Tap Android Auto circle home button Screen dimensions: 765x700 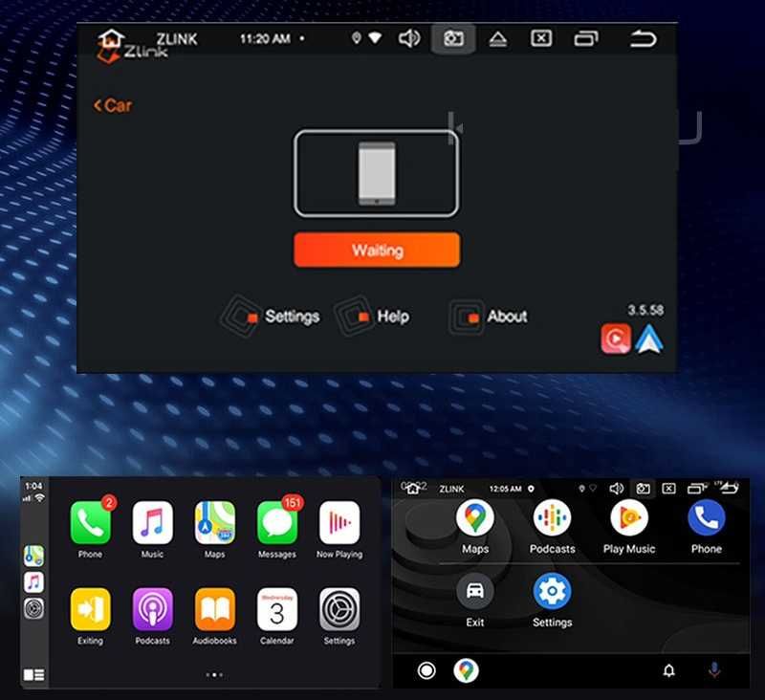pos(426,670)
